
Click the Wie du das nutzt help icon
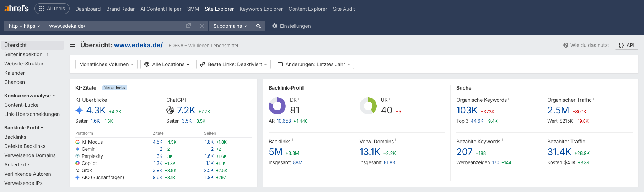[565, 45]
